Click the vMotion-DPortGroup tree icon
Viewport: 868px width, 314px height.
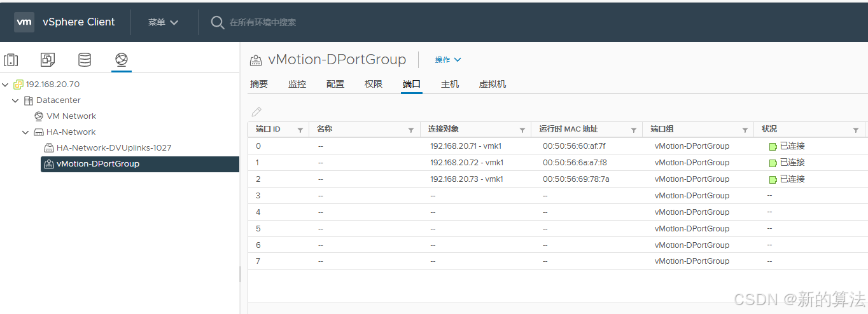49,164
